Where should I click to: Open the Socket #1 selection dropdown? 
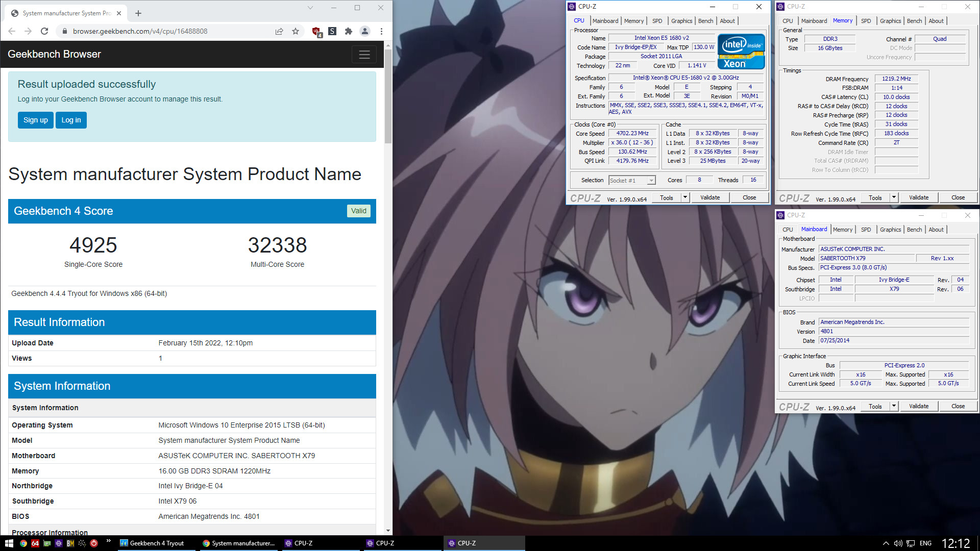coord(632,180)
